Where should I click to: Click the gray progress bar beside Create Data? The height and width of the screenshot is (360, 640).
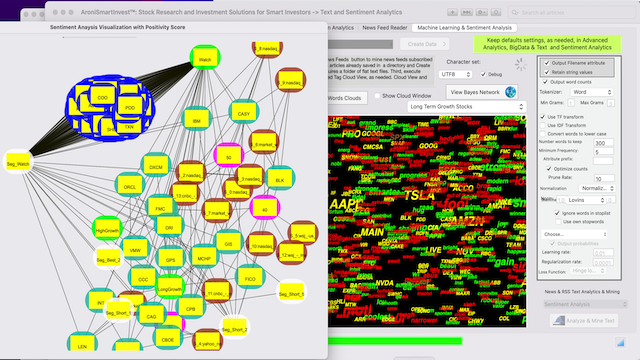pyautogui.click(x=360, y=44)
